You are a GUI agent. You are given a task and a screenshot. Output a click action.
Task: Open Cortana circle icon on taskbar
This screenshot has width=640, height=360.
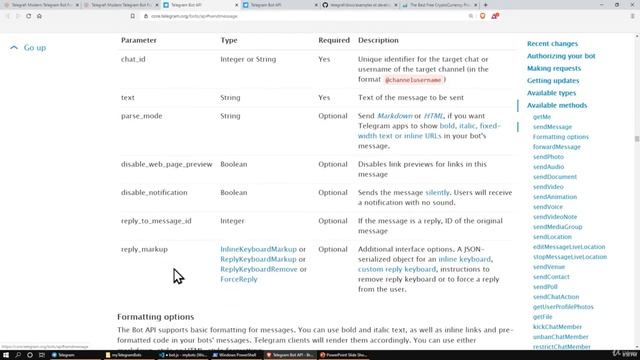click(x=30, y=355)
